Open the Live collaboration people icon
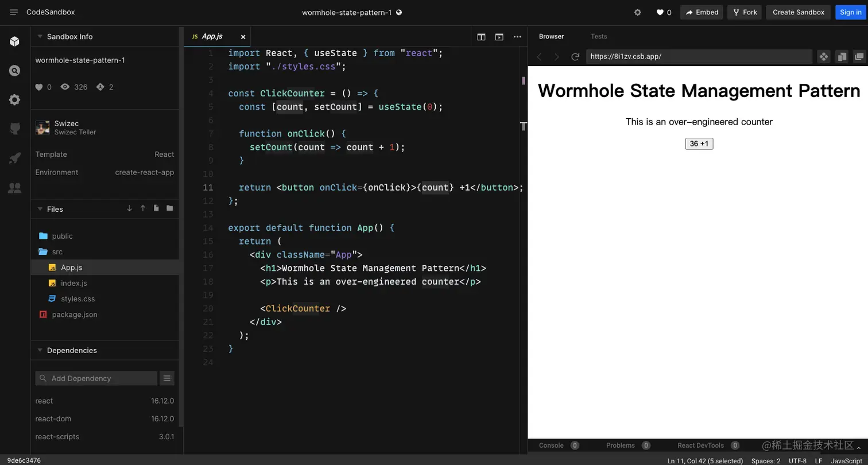The height and width of the screenshot is (465, 868). (x=15, y=188)
